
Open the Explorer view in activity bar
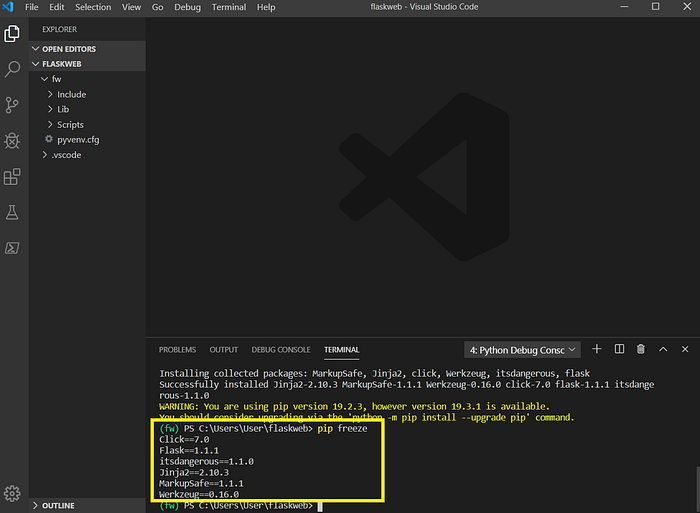pos(12,34)
